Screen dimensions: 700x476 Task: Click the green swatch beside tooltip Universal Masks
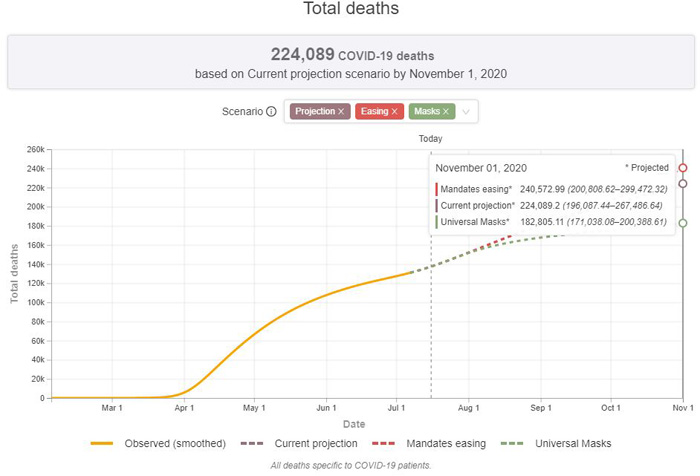(437, 221)
